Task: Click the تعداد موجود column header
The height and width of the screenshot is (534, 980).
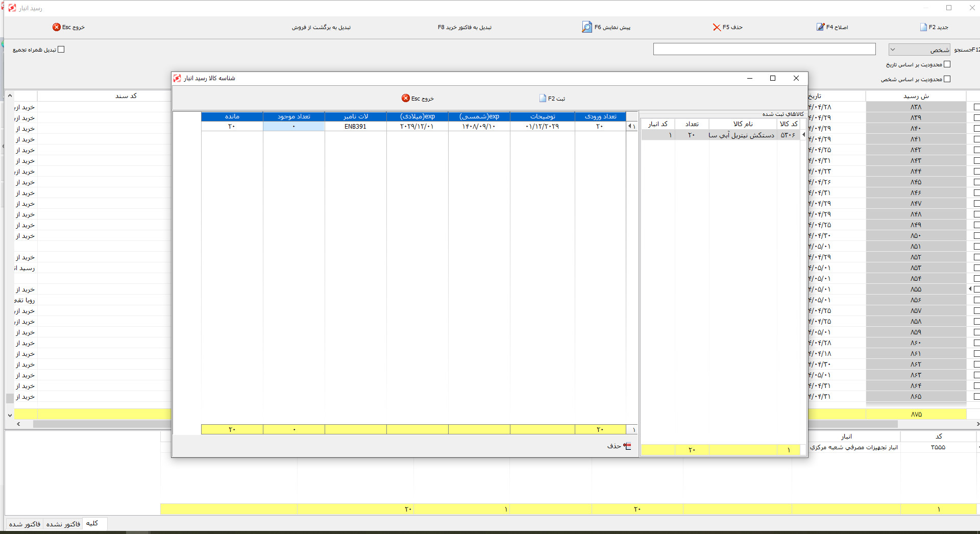Action: 293,116
